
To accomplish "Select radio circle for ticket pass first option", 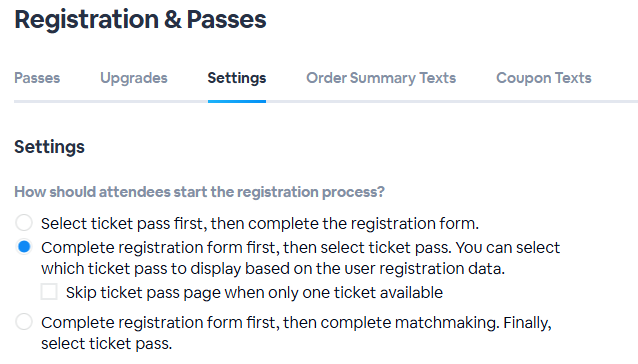I will tap(24, 223).
